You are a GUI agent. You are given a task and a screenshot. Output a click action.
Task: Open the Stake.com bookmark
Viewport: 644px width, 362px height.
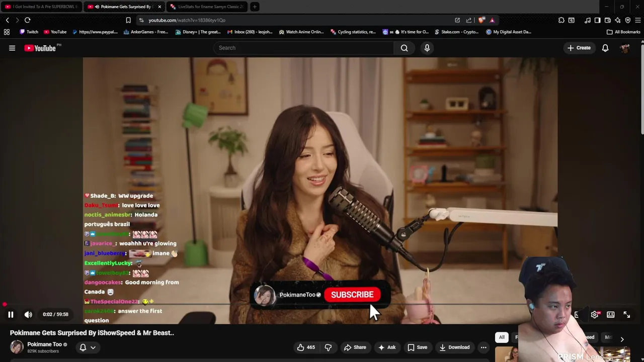pyautogui.click(x=457, y=32)
